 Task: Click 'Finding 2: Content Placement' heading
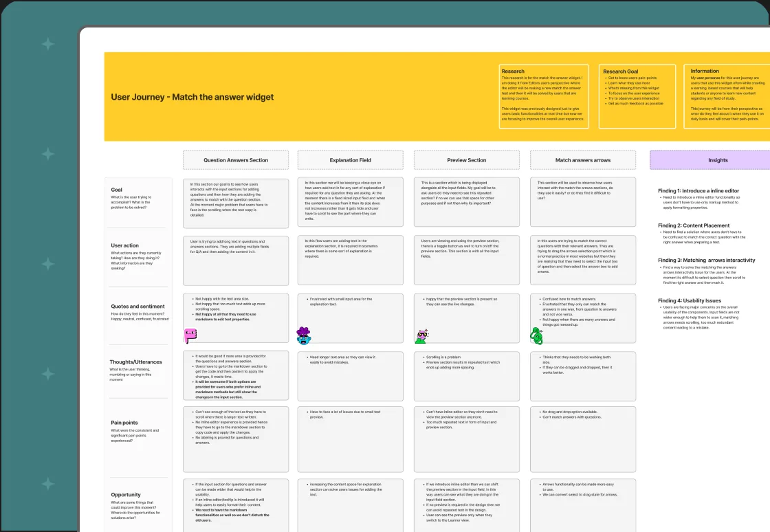click(x=694, y=225)
